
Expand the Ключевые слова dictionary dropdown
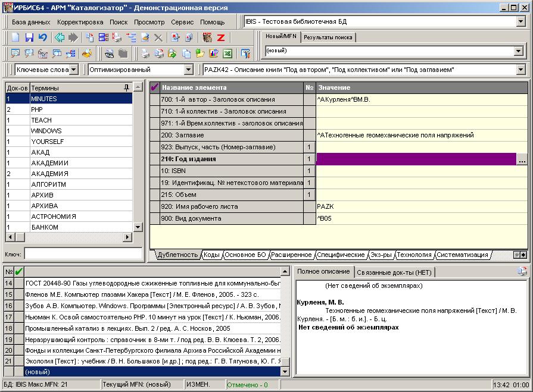coord(73,70)
